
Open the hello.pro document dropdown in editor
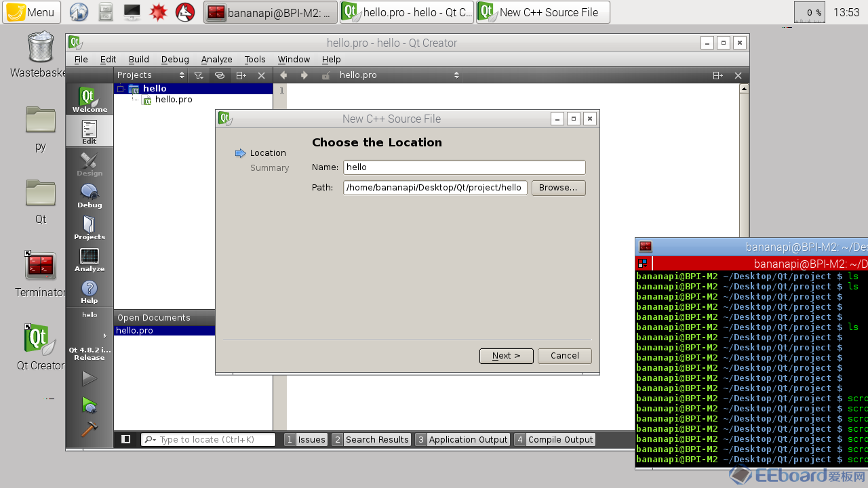tap(399, 75)
